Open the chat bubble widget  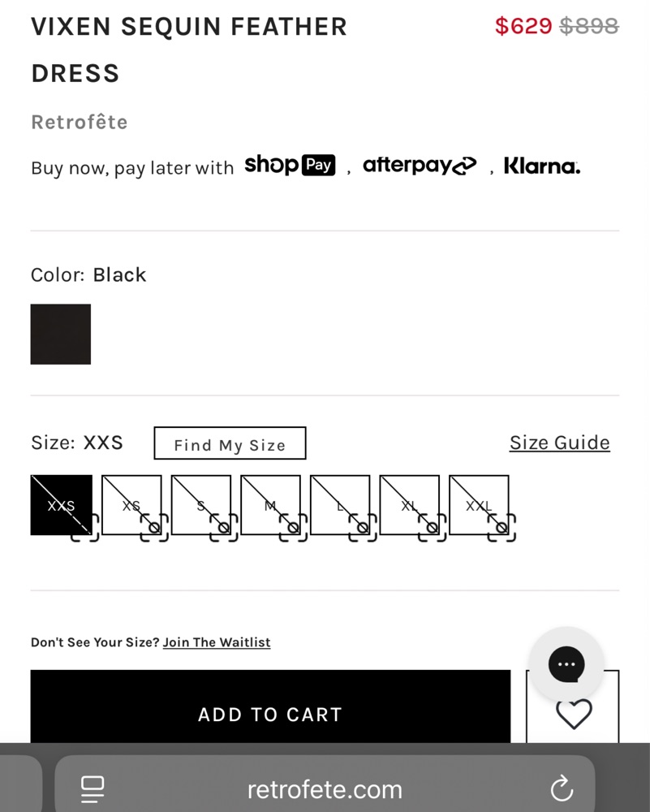[x=566, y=664]
